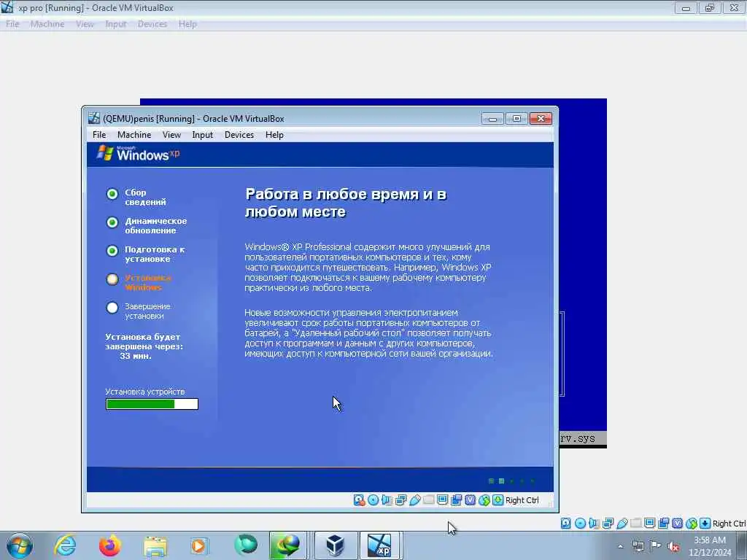The image size is (747, 560).
Task: Show hidden tray icons arrow
Action: tap(620, 547)
